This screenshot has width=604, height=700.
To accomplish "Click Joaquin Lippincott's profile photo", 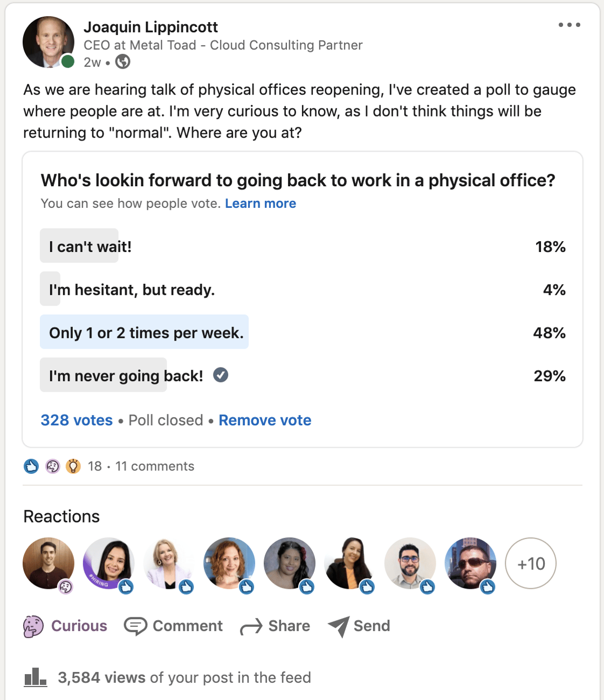I will point(48,42).
